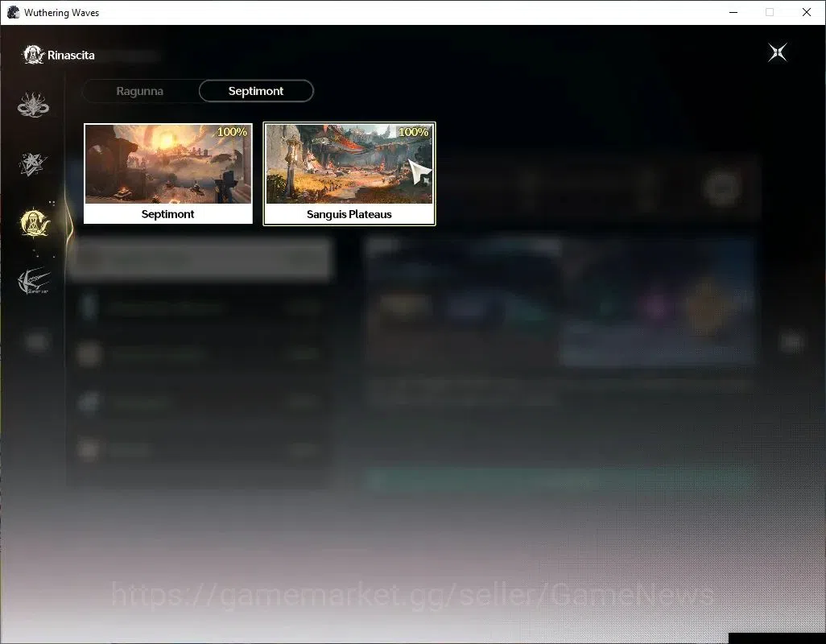Minimize the Wuthering Waves window
This screenshot has height=644, width=826.
tap(733, 12)
